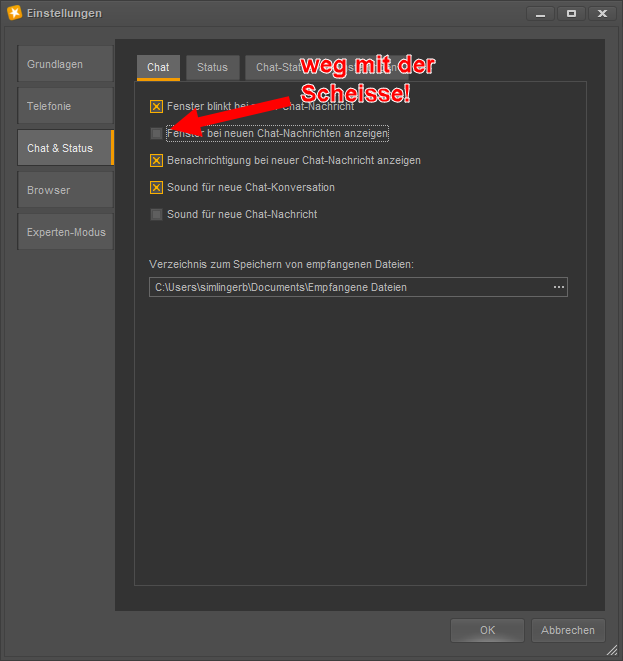Image resolution: width=623 pixels, height=661 pixels.
Task: Open the Telefonie settings section
Action: point(65,106)
